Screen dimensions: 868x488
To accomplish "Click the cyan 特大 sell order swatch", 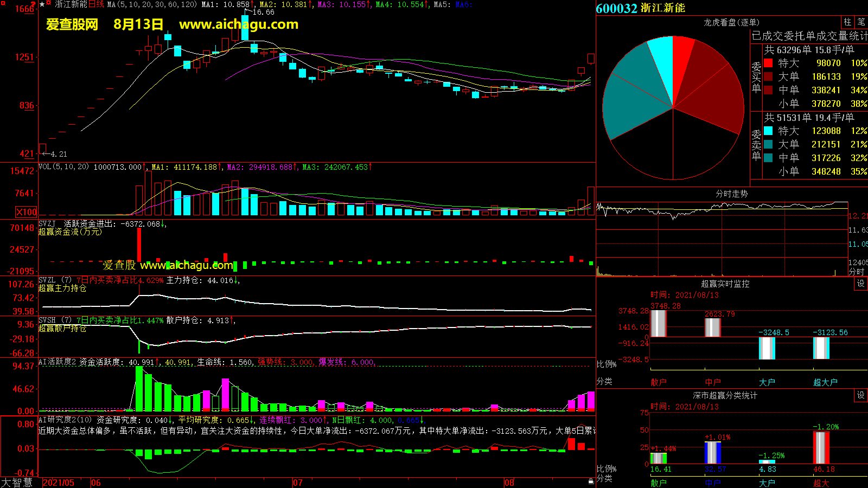I will [768, 131].
